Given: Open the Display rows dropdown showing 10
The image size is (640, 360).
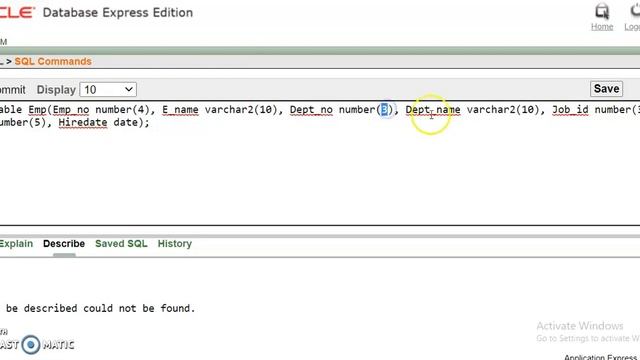Looking at the screenshot, I should point(108,89).
